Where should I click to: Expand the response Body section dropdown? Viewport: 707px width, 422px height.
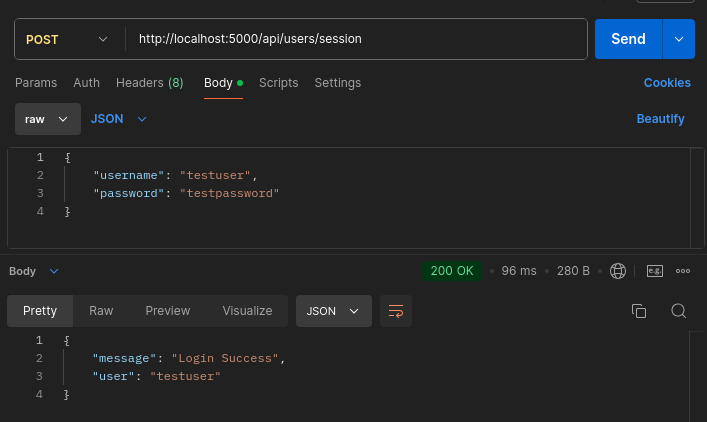pyautogui.click(x=34, y=271)
